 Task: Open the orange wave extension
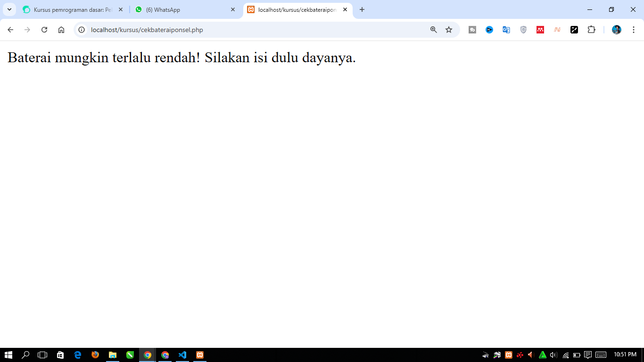(557, 30)
